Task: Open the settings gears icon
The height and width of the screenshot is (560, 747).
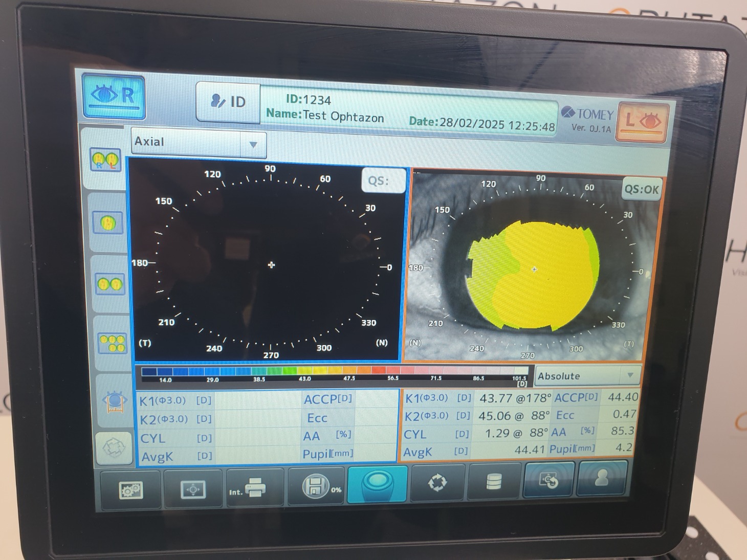Action: coord(130,490)
